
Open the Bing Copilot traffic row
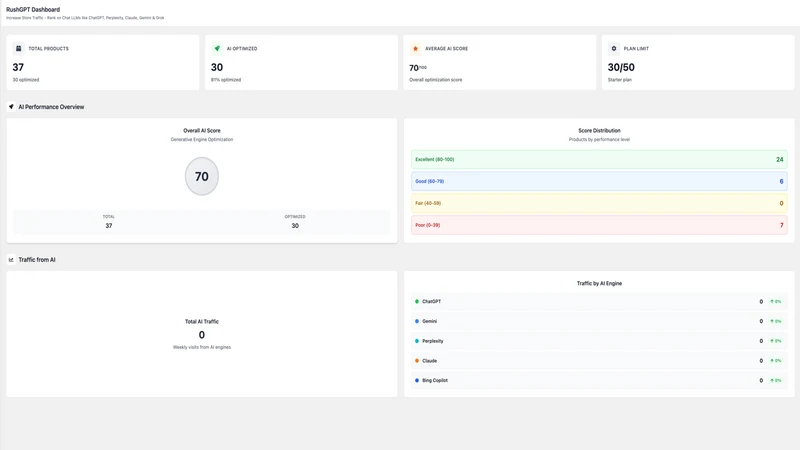point(599,381)
